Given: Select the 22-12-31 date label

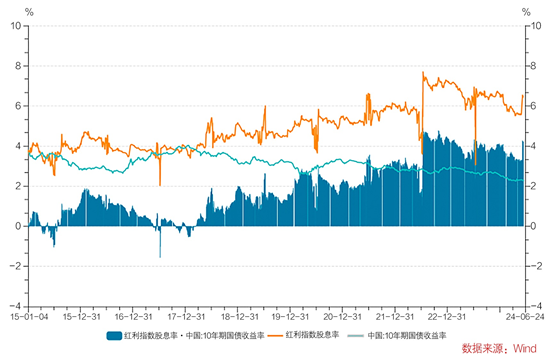Looking at the screenshot, I should click(x=447, y=316).
